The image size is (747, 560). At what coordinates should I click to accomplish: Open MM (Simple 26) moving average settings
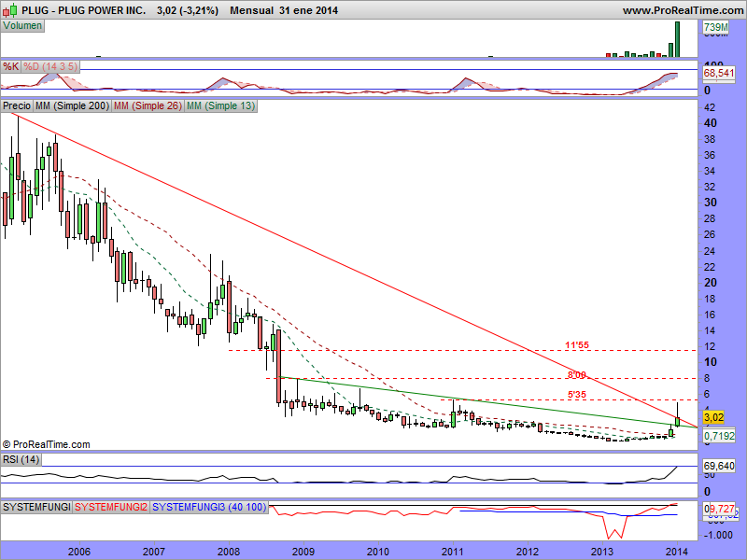coord(148,105)
